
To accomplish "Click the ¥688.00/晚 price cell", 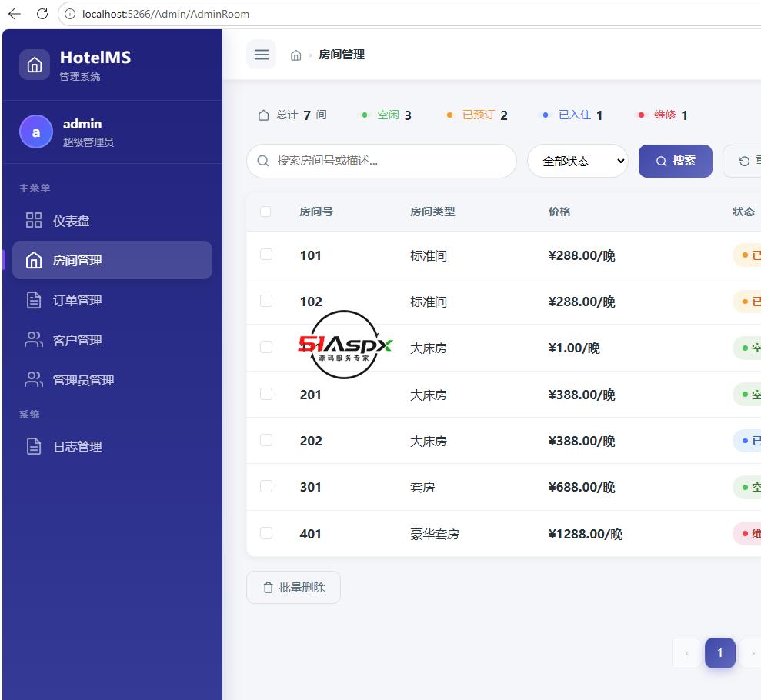I will [582, 487].
